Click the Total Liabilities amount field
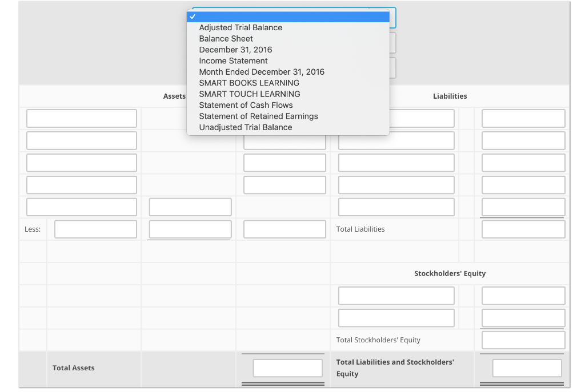This screenshot has width=585, height=392. (523, 229)
